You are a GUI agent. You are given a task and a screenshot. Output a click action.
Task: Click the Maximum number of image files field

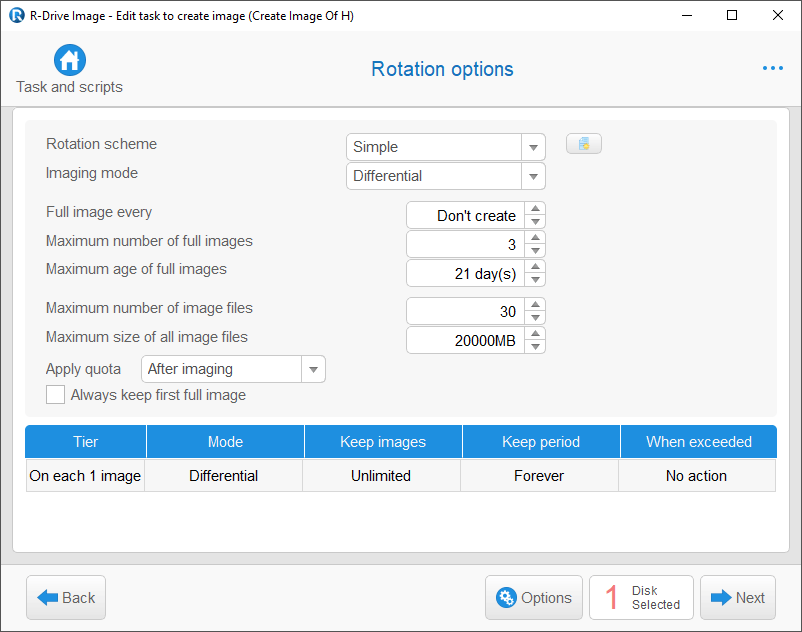tap(465, 311)
